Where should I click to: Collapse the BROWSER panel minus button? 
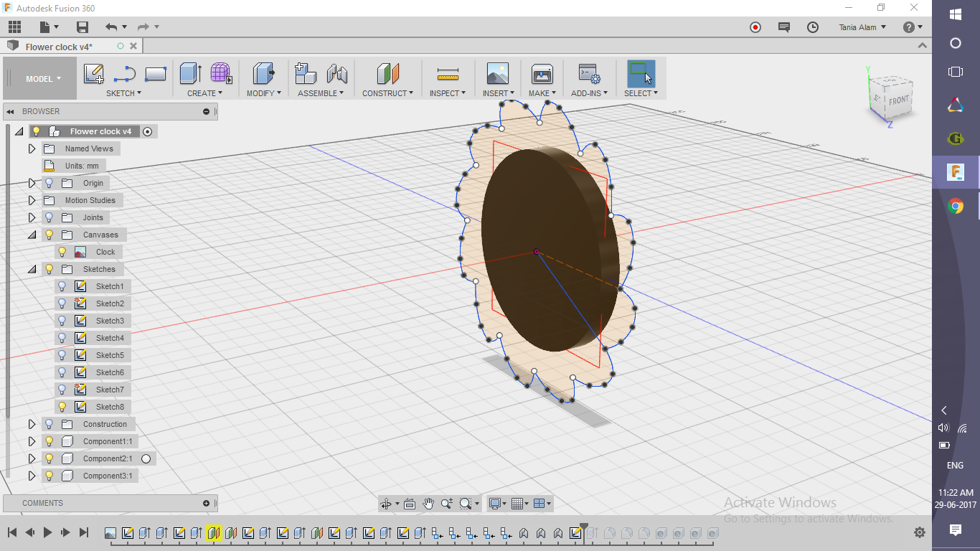click(206, 111)
